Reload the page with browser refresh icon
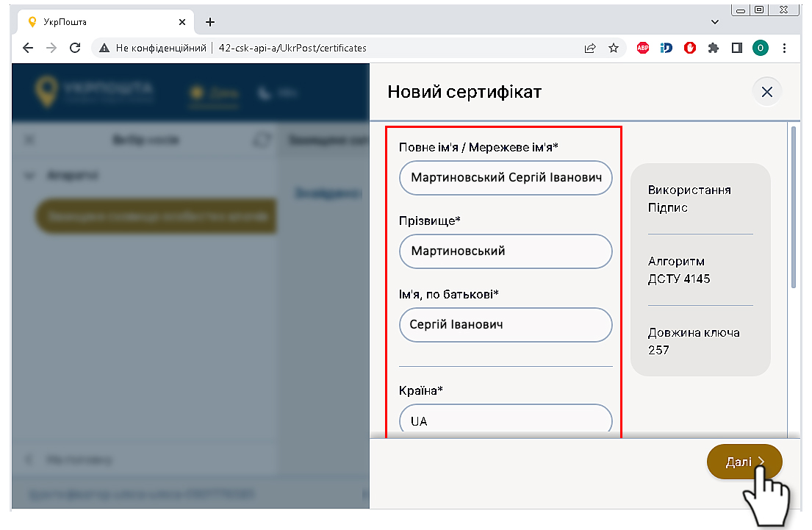This screenshot has width=812, height=530. (74, 48)
